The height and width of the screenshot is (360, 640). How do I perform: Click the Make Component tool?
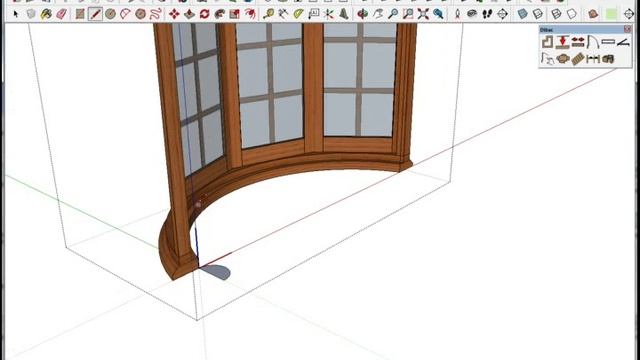click(31, 14)
